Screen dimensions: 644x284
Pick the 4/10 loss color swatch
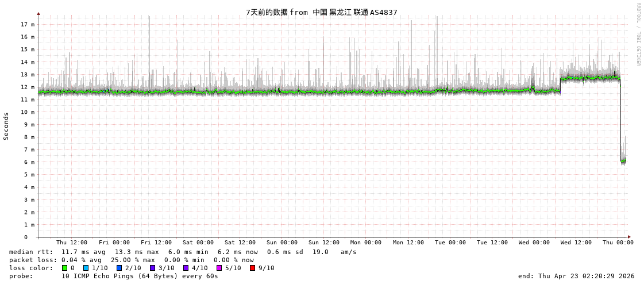(186, 268)
